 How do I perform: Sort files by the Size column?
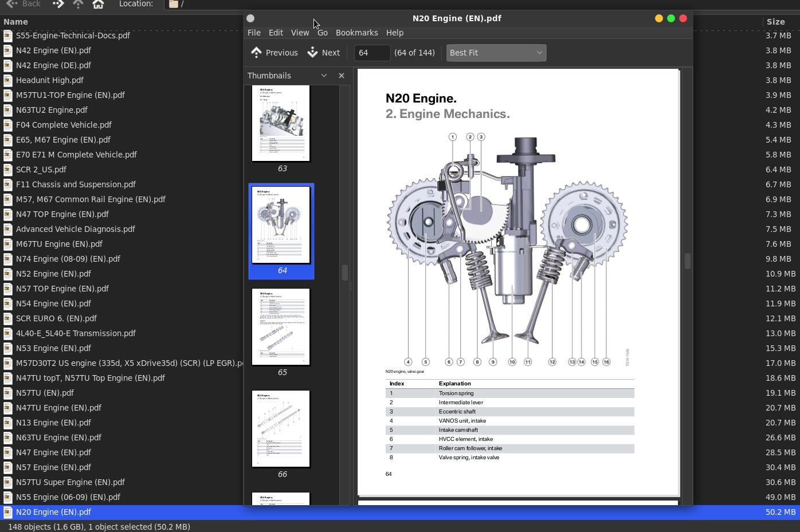click(775, 22)
